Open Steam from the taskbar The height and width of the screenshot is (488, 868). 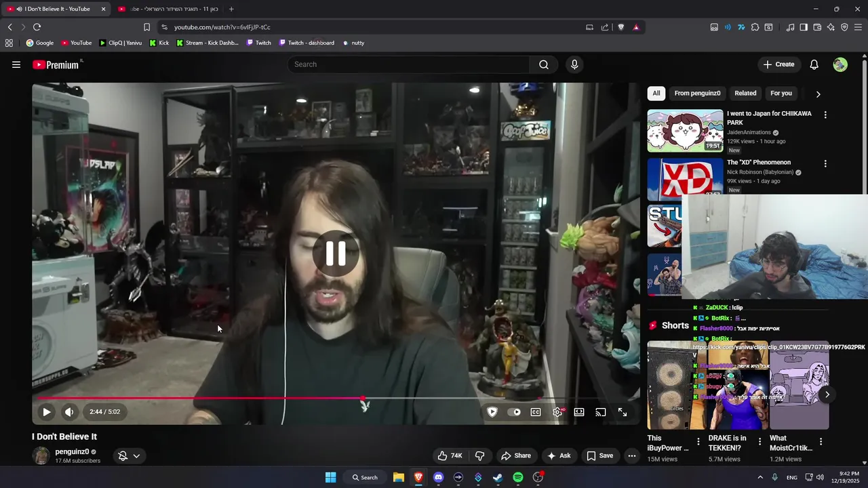tap(498, 477)
